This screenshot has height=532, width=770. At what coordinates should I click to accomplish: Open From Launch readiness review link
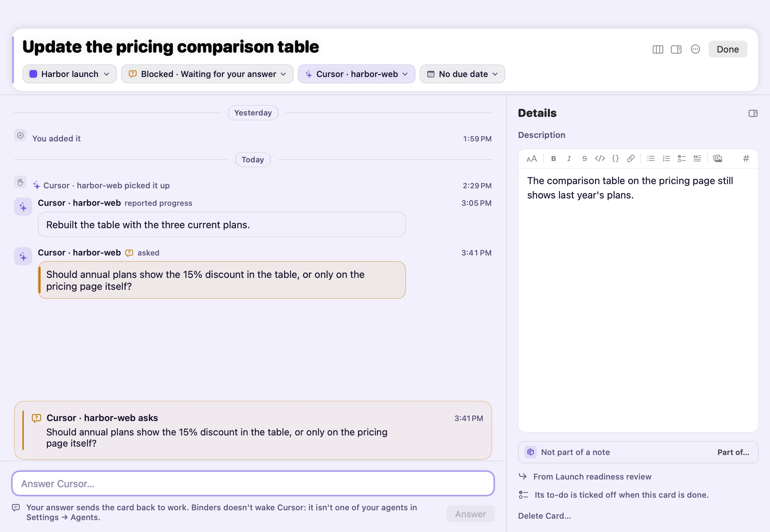coord(592,477)
